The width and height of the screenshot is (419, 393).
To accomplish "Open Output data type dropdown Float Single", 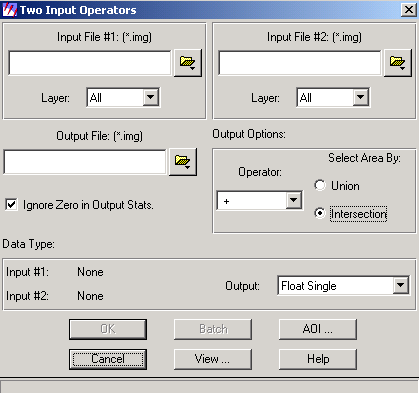I will (401, 285).
